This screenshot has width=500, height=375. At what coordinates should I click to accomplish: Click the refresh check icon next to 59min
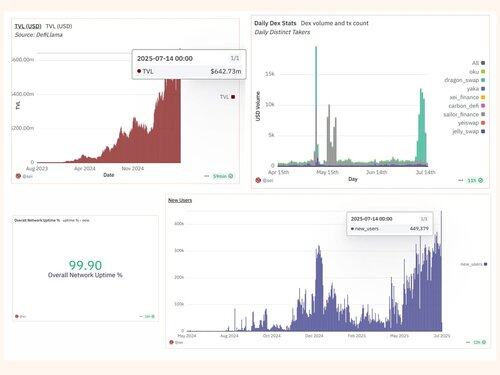pos(231,176)
